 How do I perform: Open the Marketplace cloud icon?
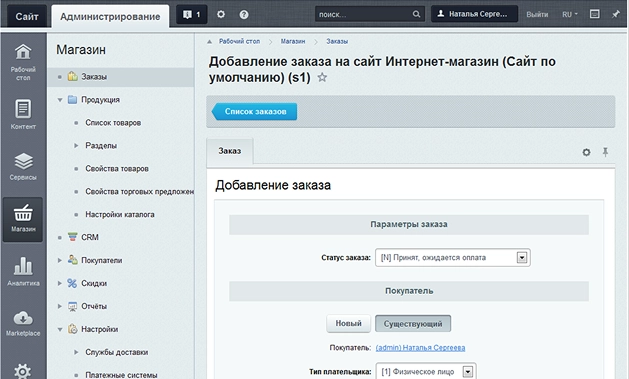[x=23, y=323]
